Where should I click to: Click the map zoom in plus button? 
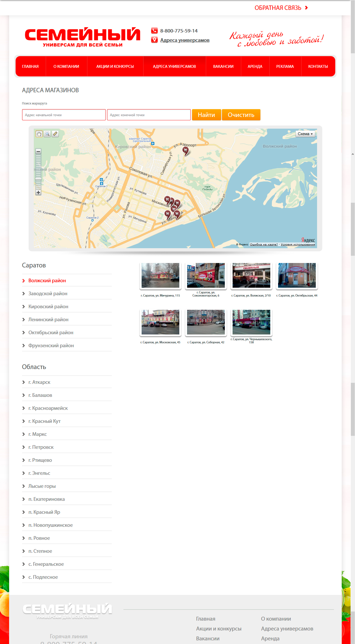pyautogui.click(x=38, y=193)
